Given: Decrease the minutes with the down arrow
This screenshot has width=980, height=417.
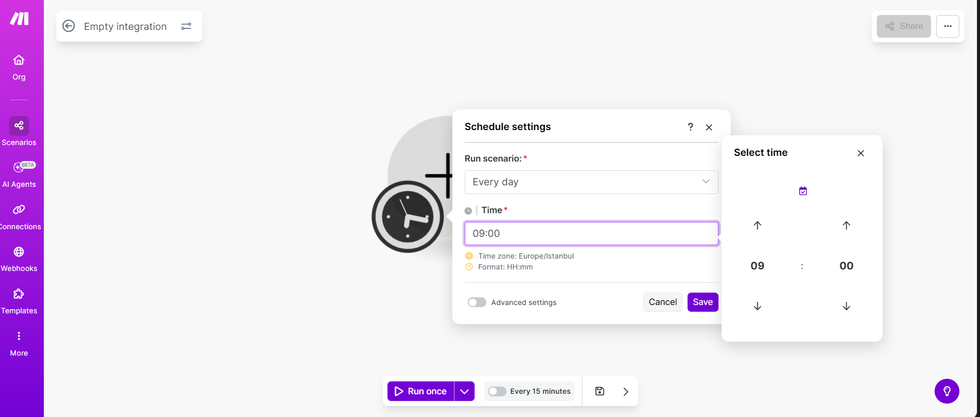Looking at the screenshot, I should (x=846, y=306).
